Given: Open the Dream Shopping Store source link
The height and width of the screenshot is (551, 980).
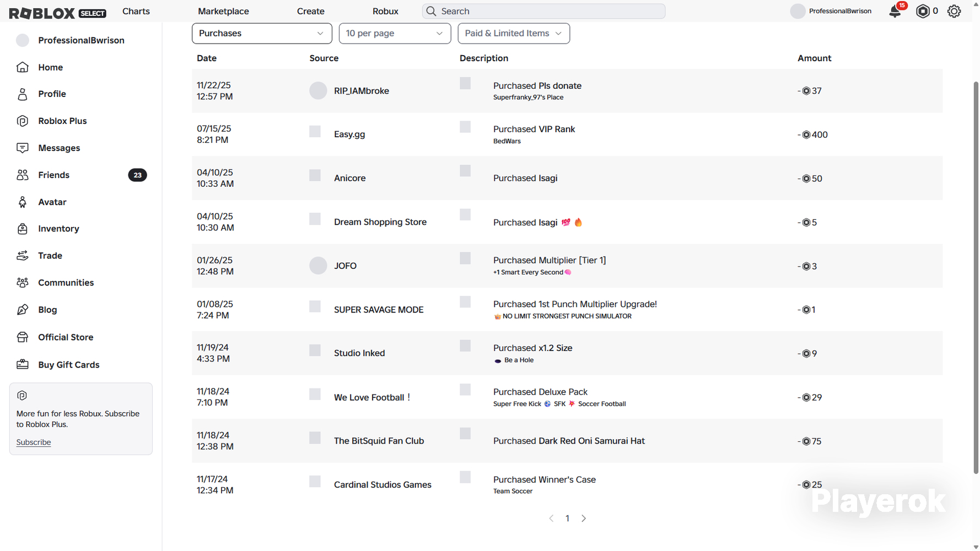Looking at the screenshot, I should click(380, 222).
